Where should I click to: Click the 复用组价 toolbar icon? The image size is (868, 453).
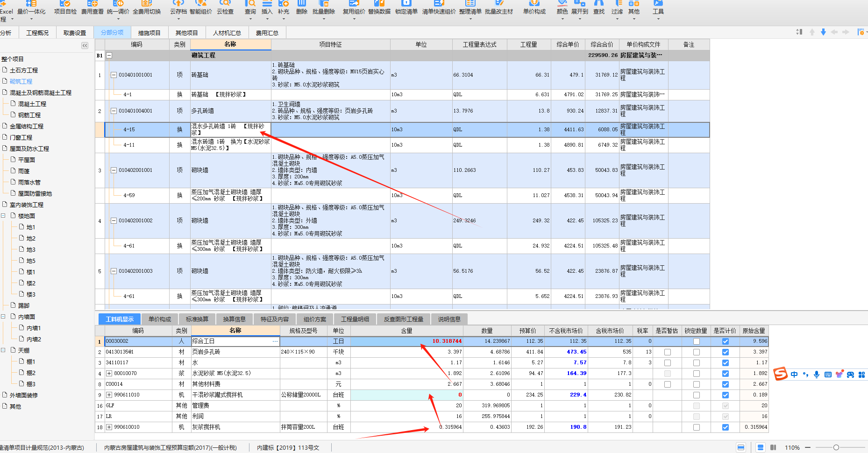coord(354,7)
